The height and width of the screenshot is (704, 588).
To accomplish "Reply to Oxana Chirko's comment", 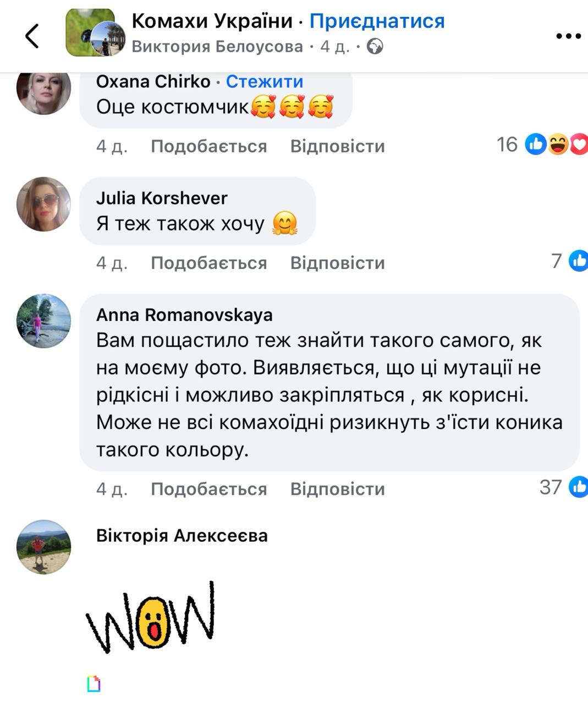I will click(338, 146).
